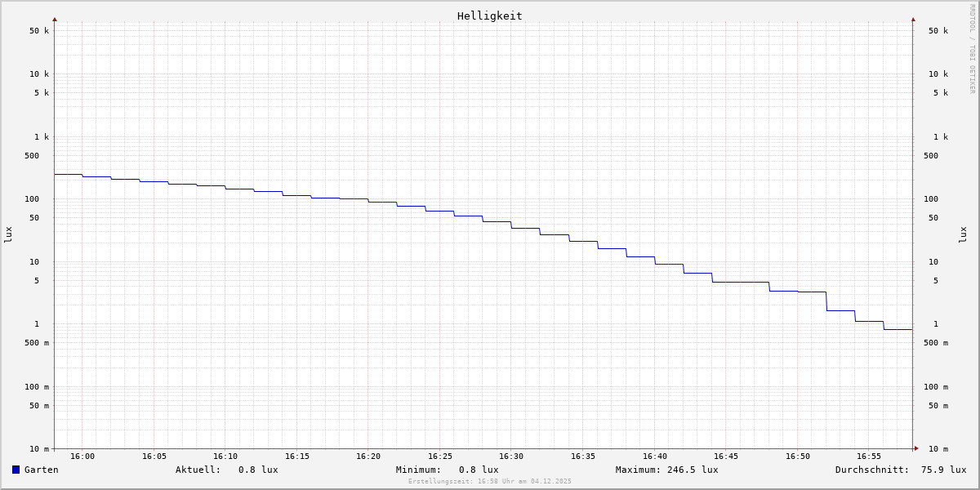Click the red arrow atop the right axis
The image size is (980, 490).
coord(913,19)
